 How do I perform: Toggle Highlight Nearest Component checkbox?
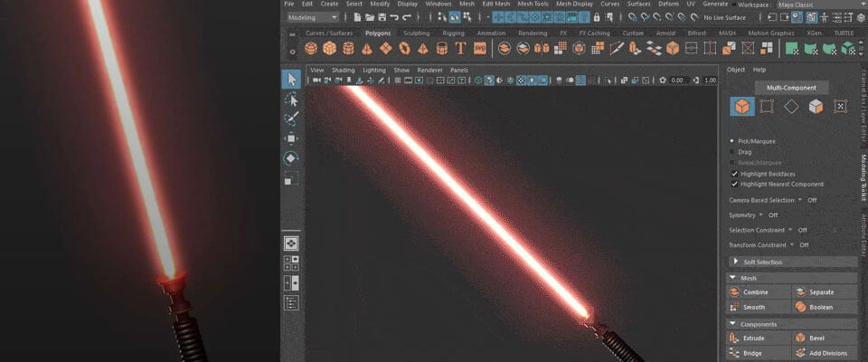(735, 184)
